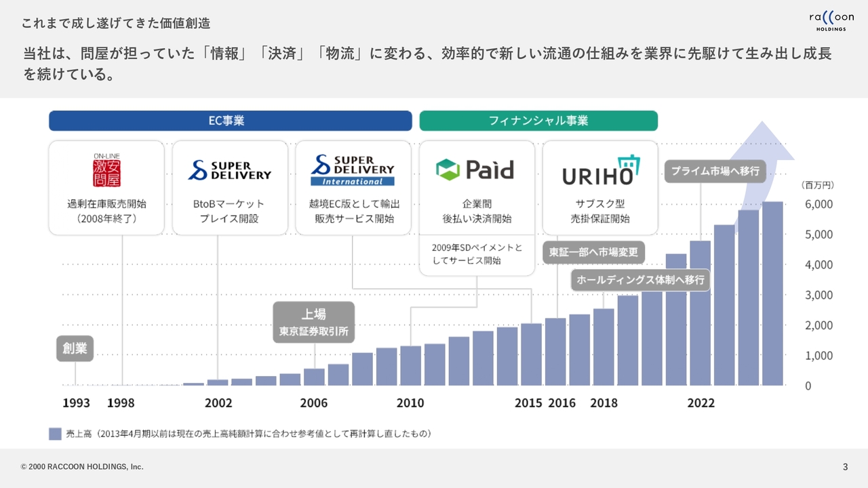Click the 5,000 axis value
This screenshot has height=488, width=868.
click(x=818, y=235)
